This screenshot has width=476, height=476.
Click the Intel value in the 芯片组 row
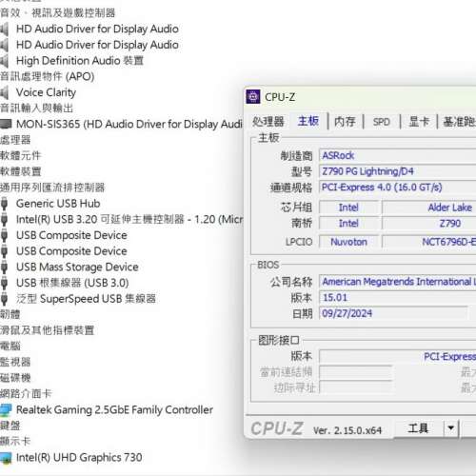(348, 208)
